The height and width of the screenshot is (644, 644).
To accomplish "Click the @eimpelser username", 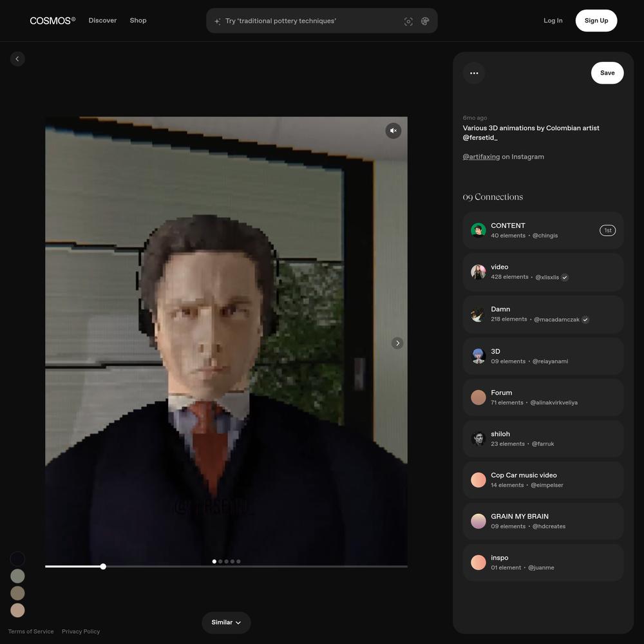I will pyautogui.click(x=547, y=485).
